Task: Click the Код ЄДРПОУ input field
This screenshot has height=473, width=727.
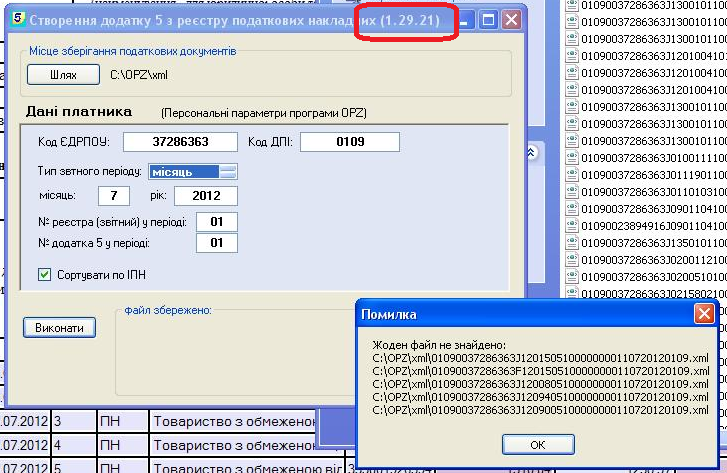Action: point(181,142)
